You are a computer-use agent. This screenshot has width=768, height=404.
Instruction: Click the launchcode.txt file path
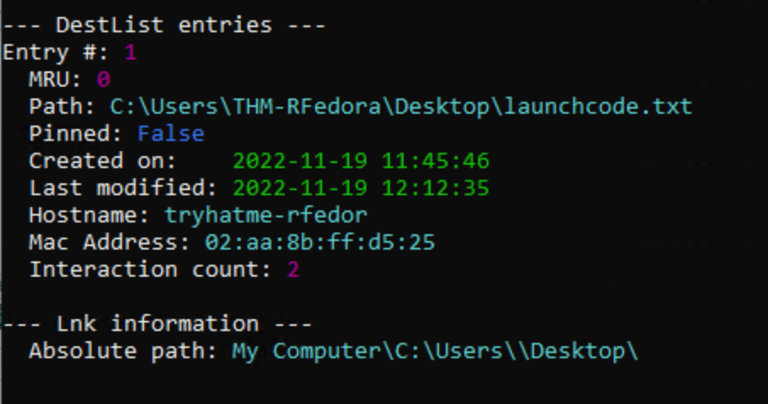(400, 106)
